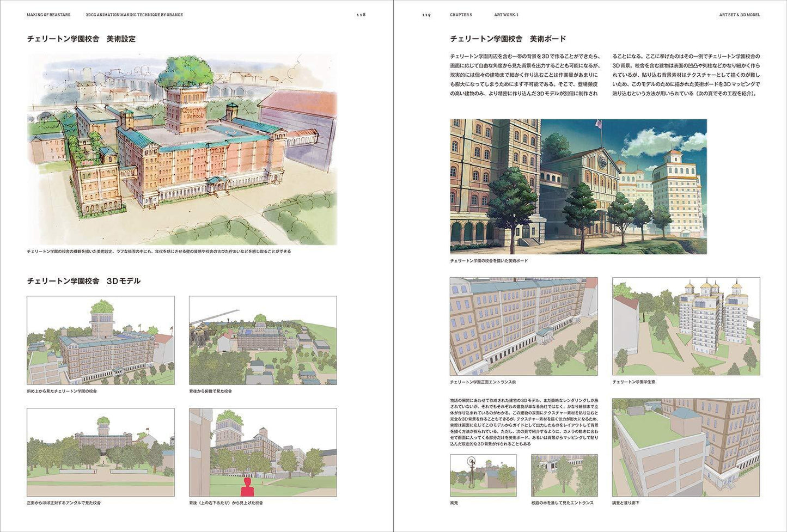Open the student dormitory 3D model image
The image size is (787, 532).
click(x=686, y=326)
